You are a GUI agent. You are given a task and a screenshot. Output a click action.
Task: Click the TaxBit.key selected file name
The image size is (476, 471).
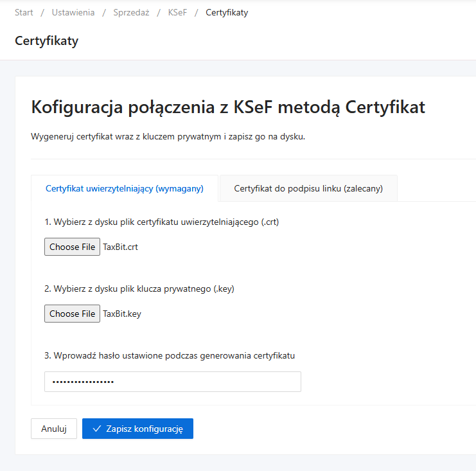click(122, 314)
